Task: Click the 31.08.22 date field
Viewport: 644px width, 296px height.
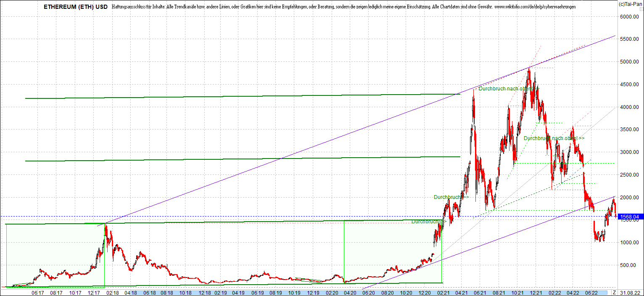Action: (630, 293)
